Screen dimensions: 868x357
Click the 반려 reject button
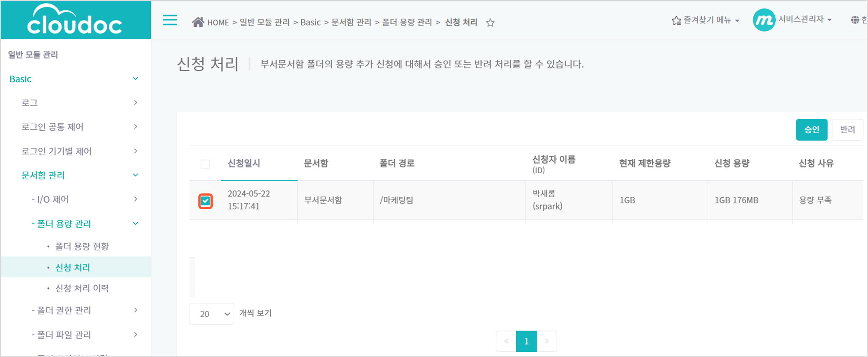tap(847, 129)
